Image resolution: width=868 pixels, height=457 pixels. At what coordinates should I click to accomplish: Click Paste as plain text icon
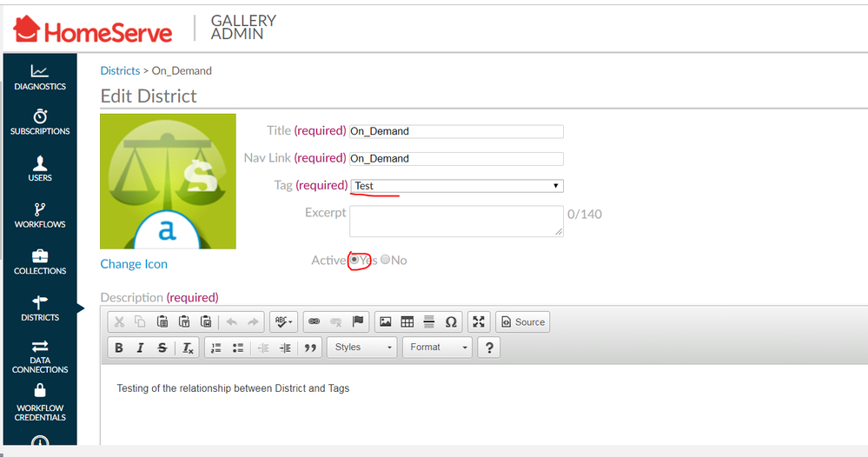point(184,321)
